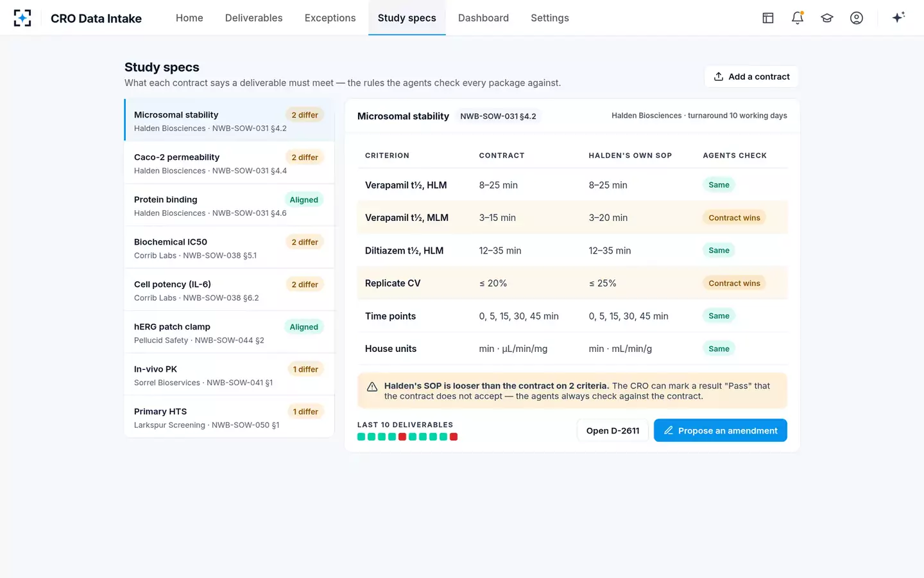Image resolution: width=924 pixels, height=578 pixels.
Task: Click the Replicate CV criterion
Action: click(393, 283)
